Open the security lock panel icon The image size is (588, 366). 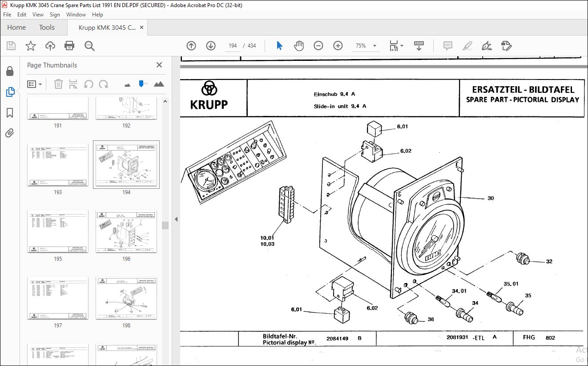[10, 72]
